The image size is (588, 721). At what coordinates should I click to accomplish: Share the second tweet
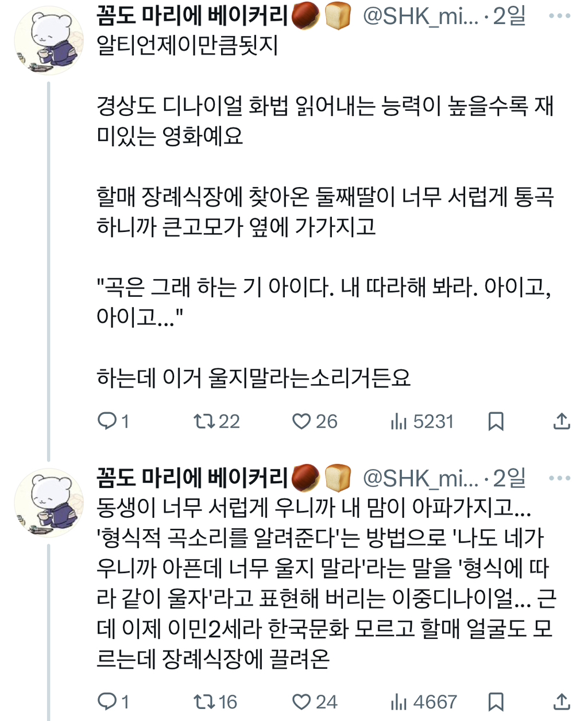tap(560, 700)
